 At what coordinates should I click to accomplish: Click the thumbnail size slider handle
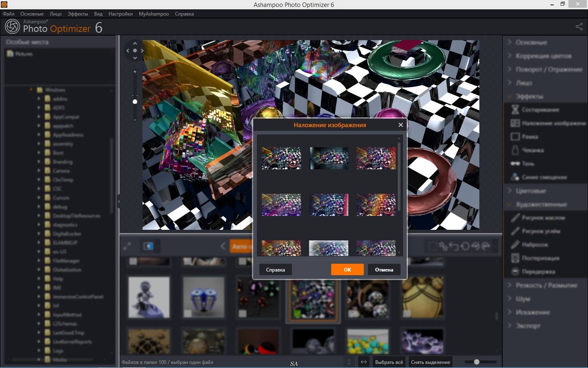tap(477, 362)
